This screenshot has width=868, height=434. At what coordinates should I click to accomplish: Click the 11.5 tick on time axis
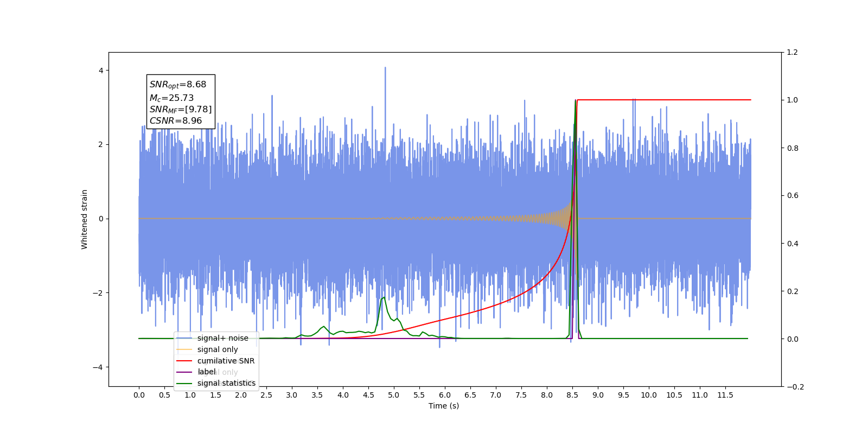pyautogui.click(x=725, y=395)
